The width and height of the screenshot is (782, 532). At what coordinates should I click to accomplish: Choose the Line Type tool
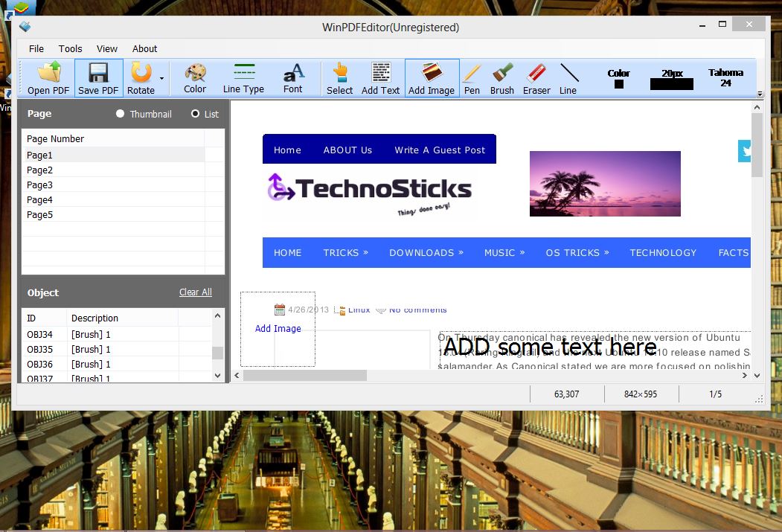tap(244, 78)
